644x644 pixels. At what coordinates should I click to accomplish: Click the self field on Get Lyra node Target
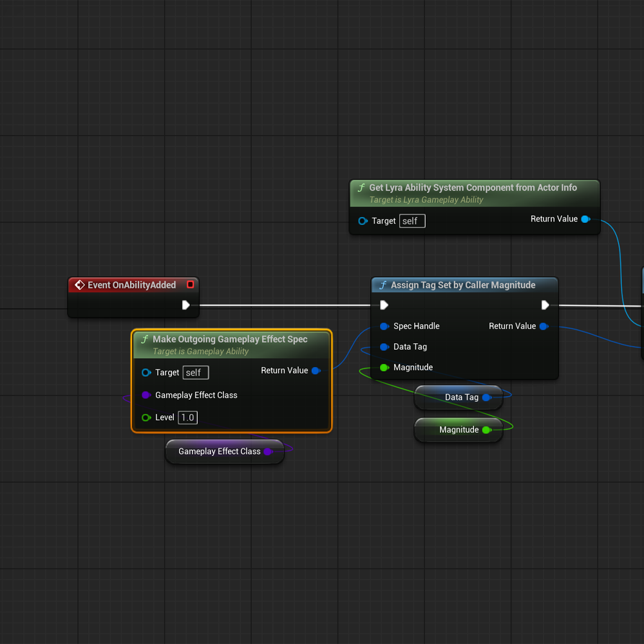pos(412,220)
